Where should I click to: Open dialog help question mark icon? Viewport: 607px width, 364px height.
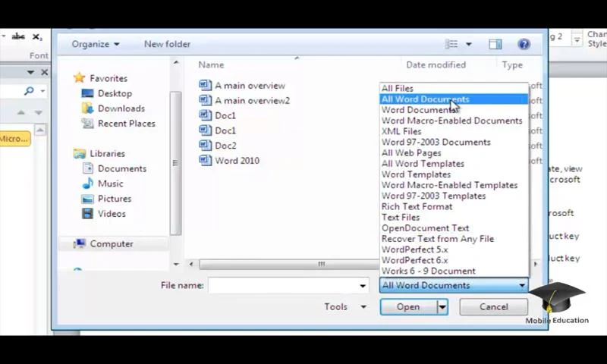coord(524,44)
